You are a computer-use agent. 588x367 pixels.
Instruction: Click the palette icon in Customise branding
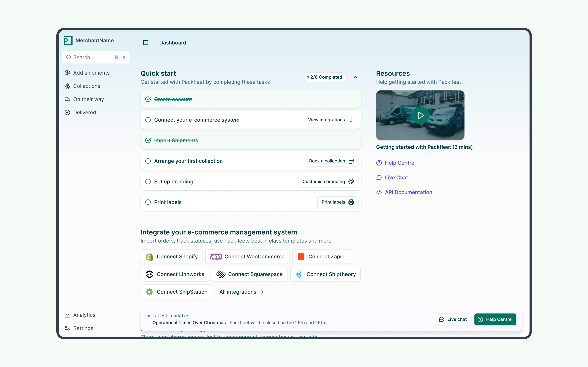point(351,182)
